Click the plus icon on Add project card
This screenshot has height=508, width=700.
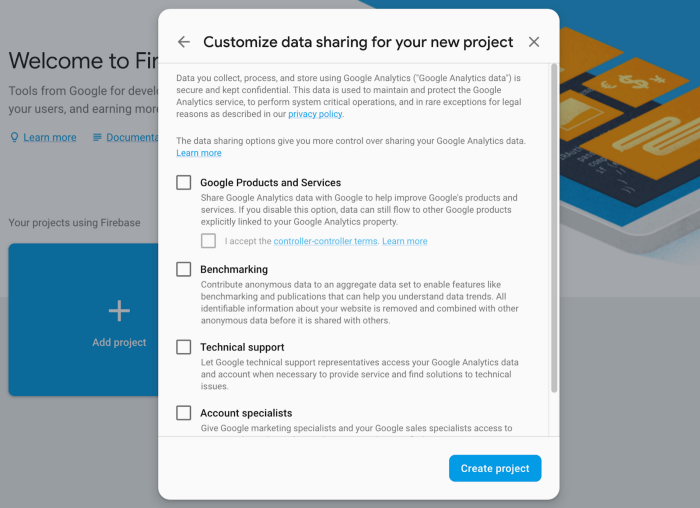(x=119, y=311)
